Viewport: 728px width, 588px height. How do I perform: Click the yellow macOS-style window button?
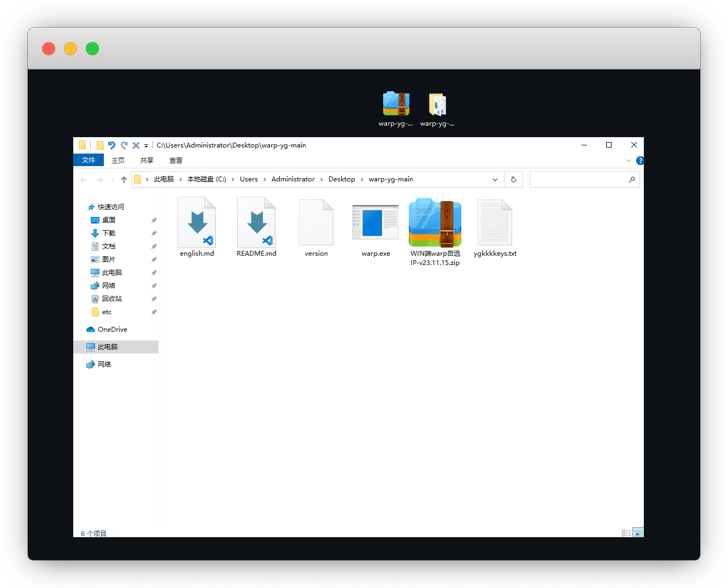pyautogui.click(x=71, y=49)
